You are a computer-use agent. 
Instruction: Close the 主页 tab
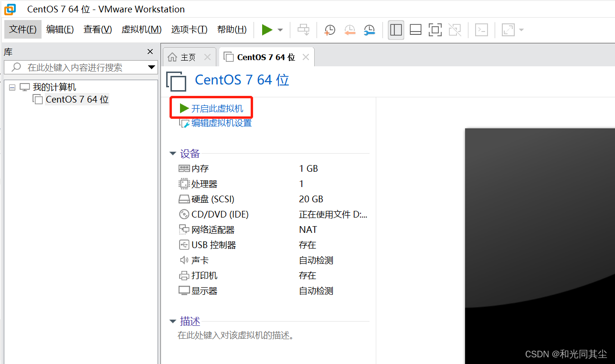(x=207, y=57)
